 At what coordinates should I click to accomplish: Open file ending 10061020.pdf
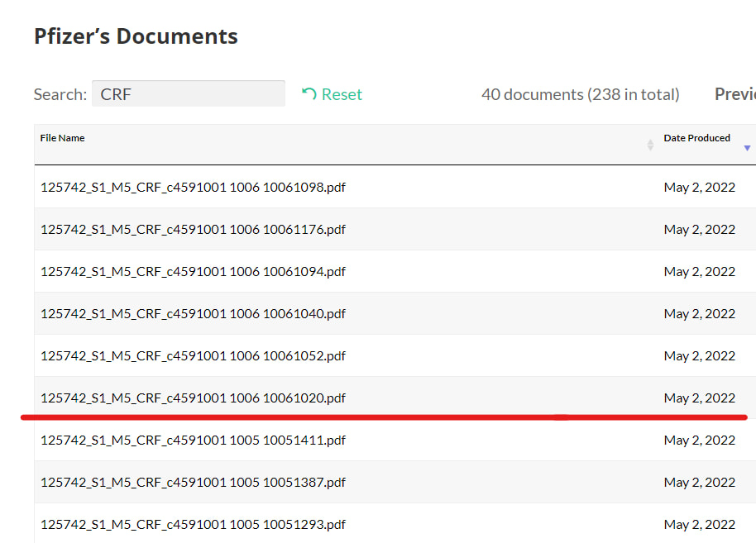(193, 398)
